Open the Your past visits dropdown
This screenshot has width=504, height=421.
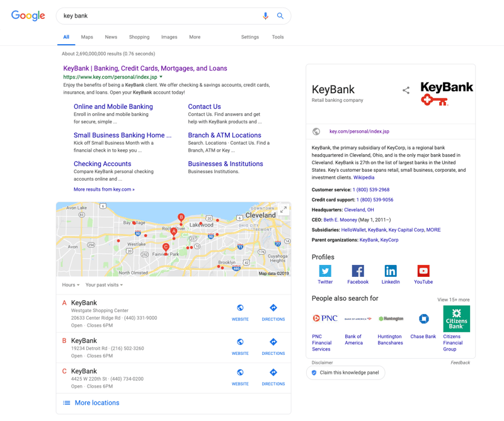[x=104, y=285]
